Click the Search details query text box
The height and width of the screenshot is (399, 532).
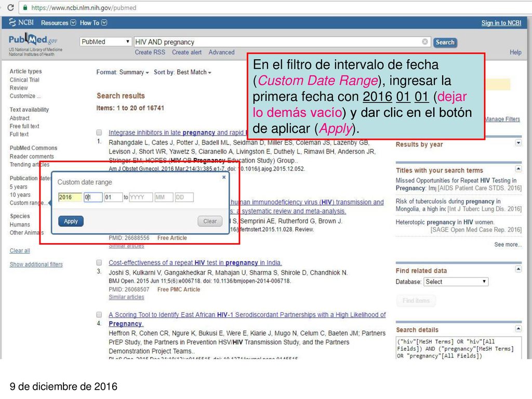point(459,348)
